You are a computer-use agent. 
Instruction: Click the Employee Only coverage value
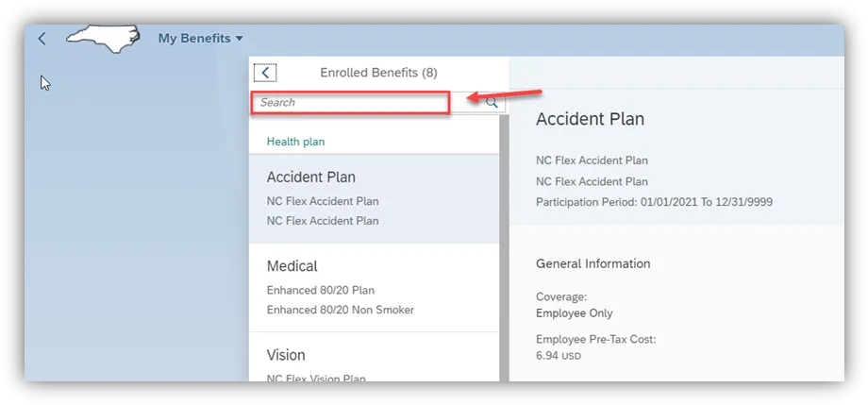coord(574,313)
